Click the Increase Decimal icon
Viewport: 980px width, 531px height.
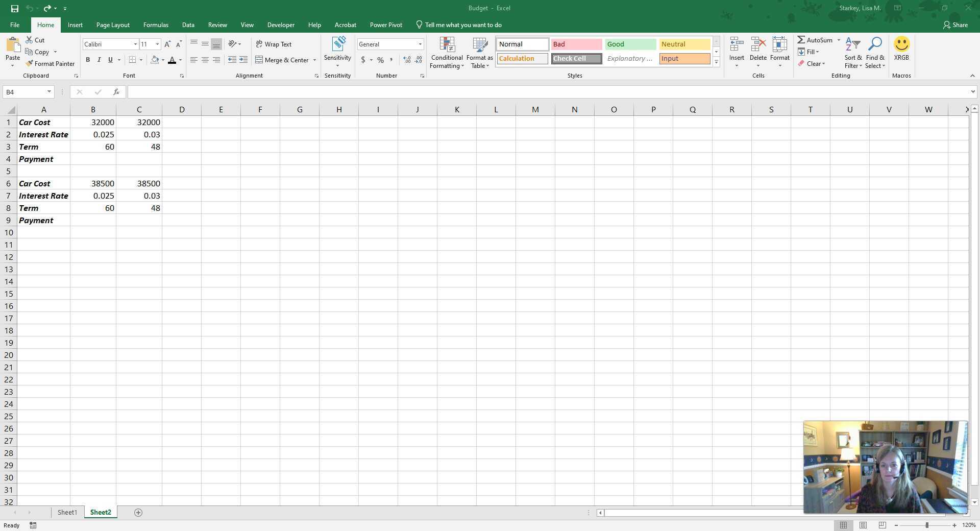[x=406, y=60]
